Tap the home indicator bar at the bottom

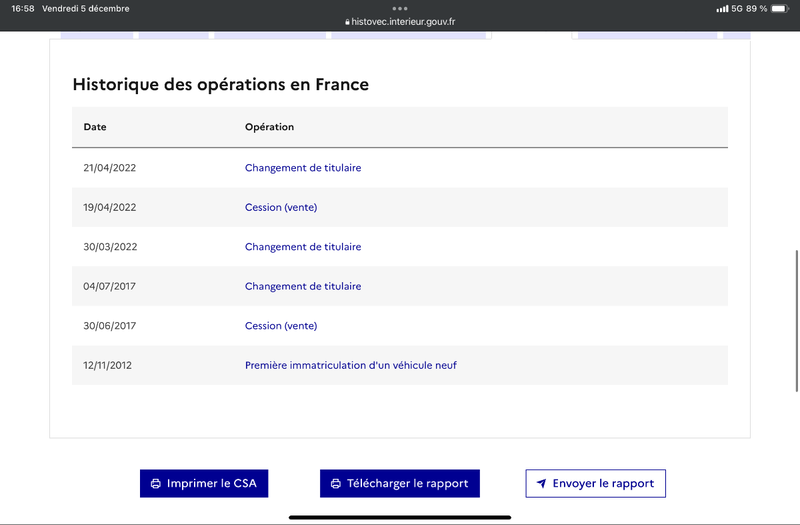tap(400, 517)
